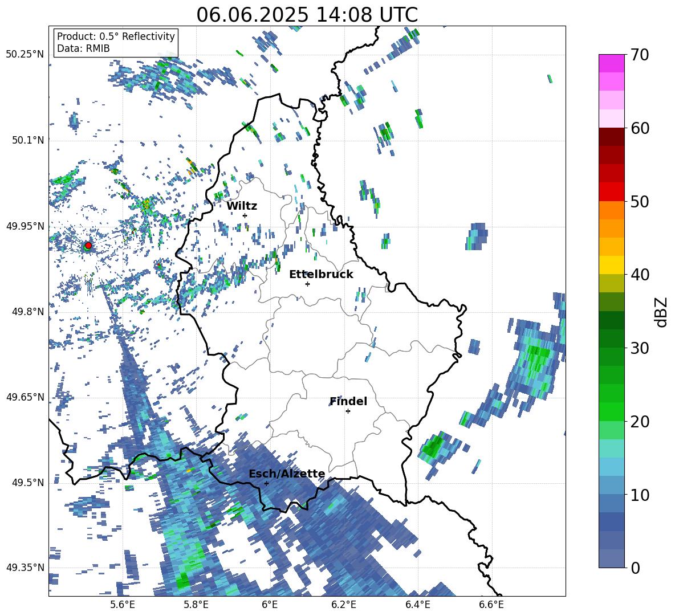Click the cross marker below Findel
This screenshot has width=675, height=616.
[348, 411]
